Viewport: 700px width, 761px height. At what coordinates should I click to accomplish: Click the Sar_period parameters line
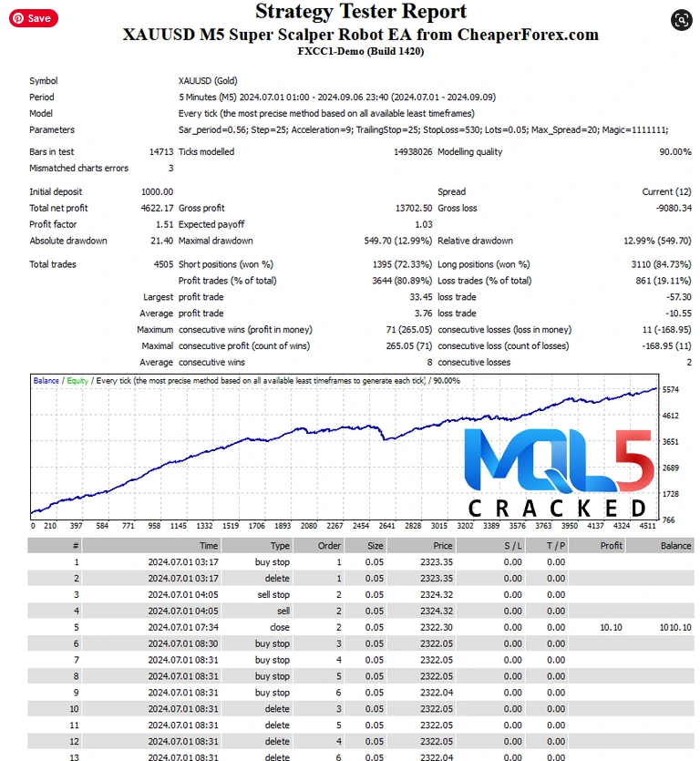[423, 130]
